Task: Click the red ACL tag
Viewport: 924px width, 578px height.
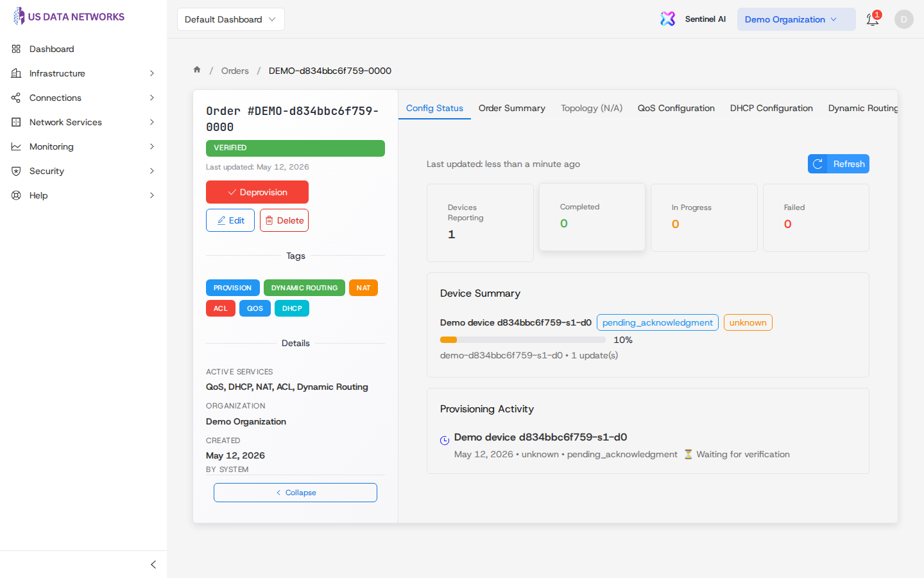Action: 221,308
